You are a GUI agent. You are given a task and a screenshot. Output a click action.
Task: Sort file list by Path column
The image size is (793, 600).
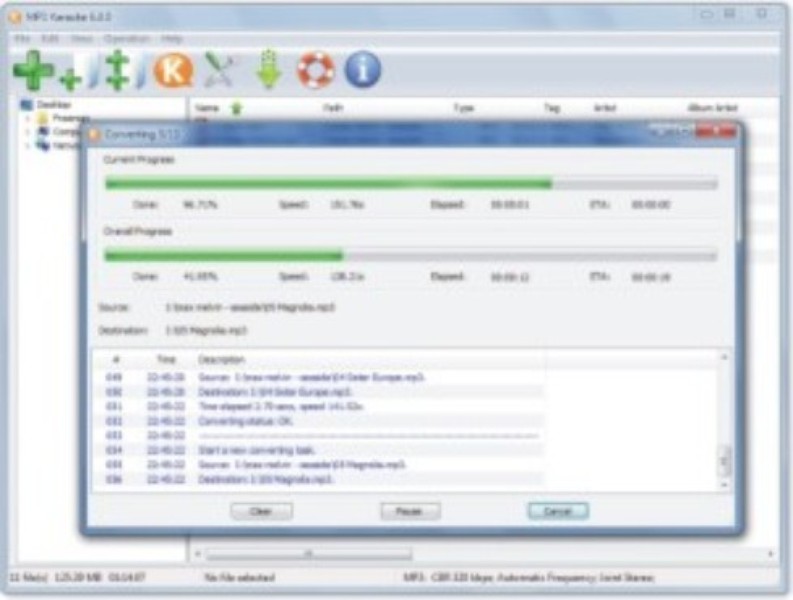(x=333, y=108)
